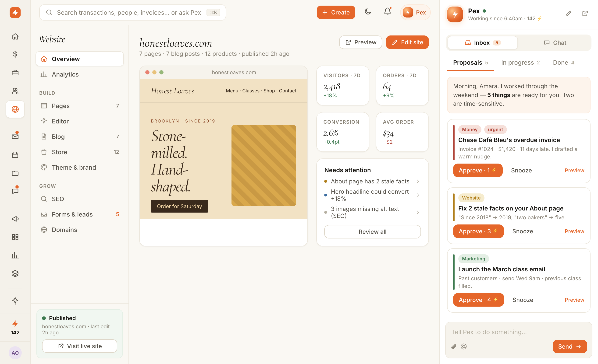Expand Hero headline could convert +18%

[x=372, y=195]
